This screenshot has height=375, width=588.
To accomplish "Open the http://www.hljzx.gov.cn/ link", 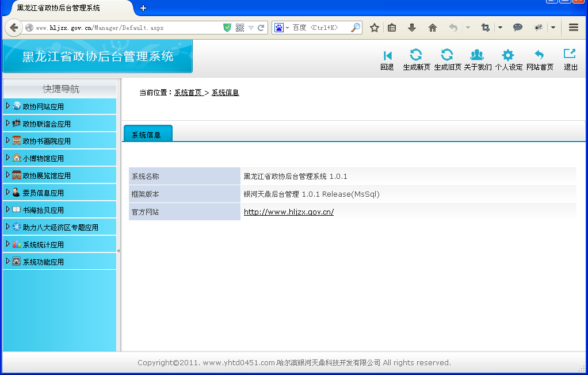I will tap(289, 212).
